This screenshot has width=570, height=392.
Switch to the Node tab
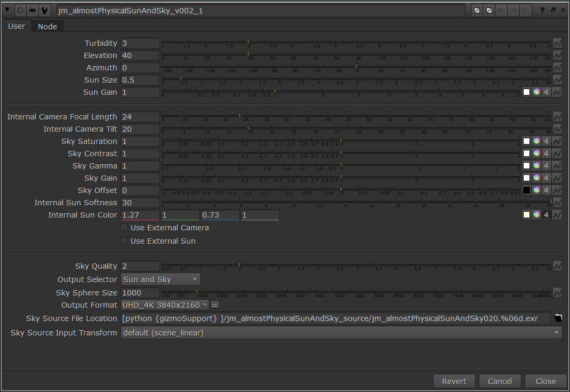47,27
